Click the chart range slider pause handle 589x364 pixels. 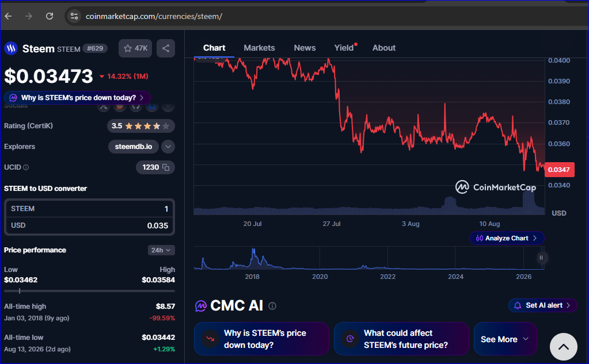pyautogui.click(x=541, y=258)
